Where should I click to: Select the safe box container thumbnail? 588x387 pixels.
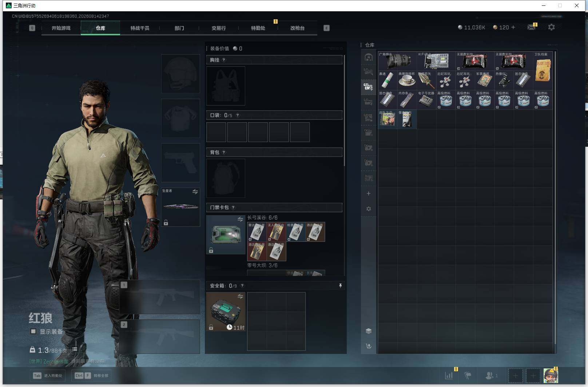point(226,312)
